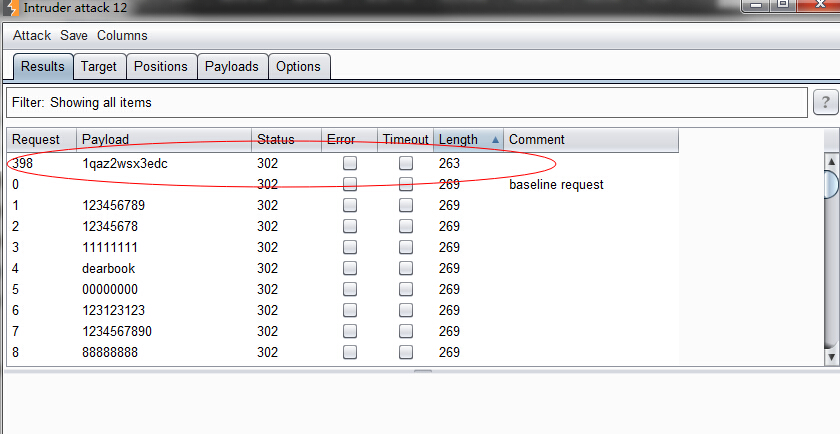Screen dimensions: 840x434
Task: Open the Attack menu
Action: (32, 35)
